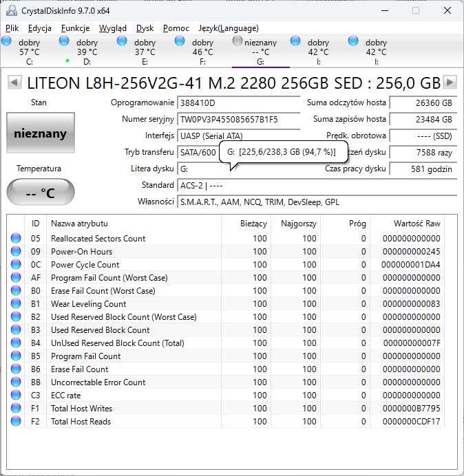Screen dimensions: 464x476
Task: Click power-on hours 581 godzin
Action: (x=423, y=169)
